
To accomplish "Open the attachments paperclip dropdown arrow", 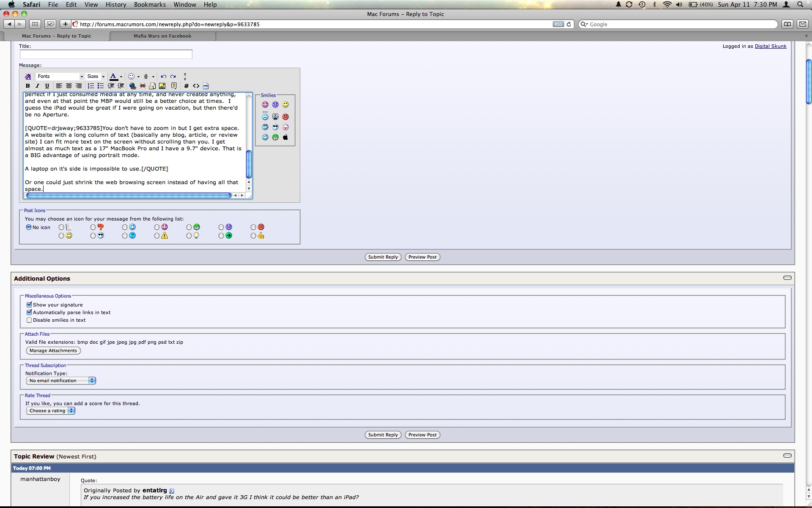I will point(153,77).
